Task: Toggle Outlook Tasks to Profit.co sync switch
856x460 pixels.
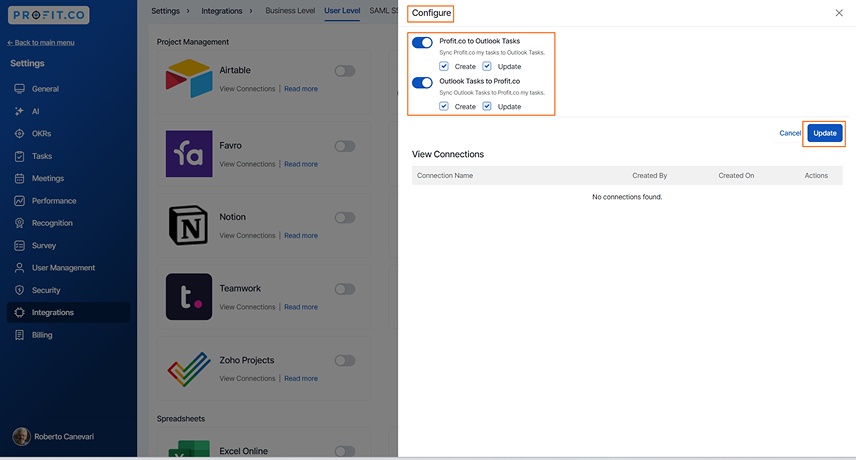Action: [x=423, y=82]
